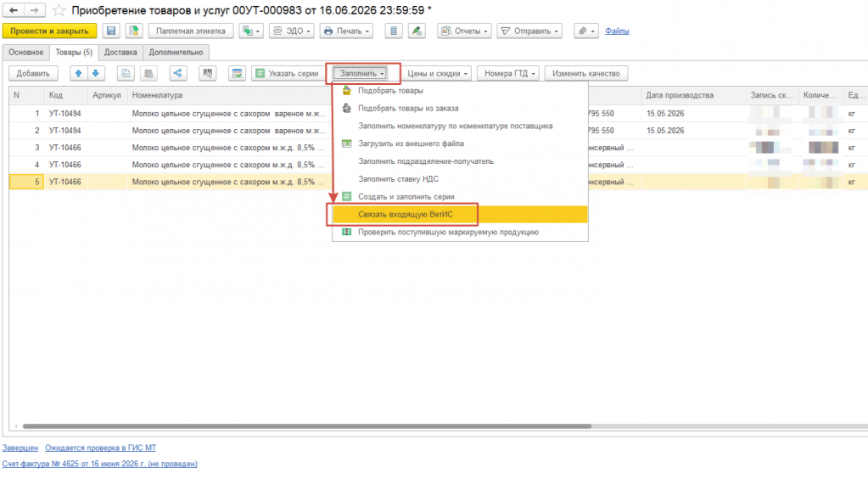Select row 1 code УТ-10494
Screen dimensions: 868x490
click(x=64, y=113)
